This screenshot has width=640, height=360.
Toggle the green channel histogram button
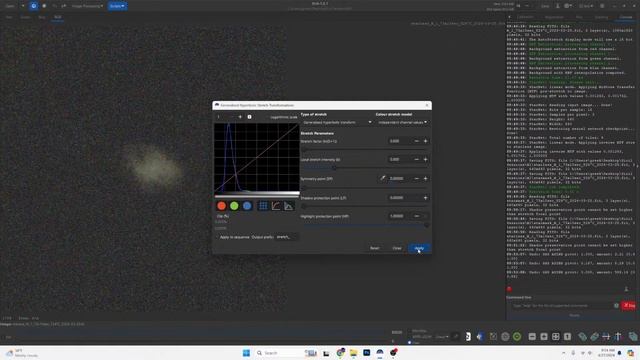click(x=234, y=206)
